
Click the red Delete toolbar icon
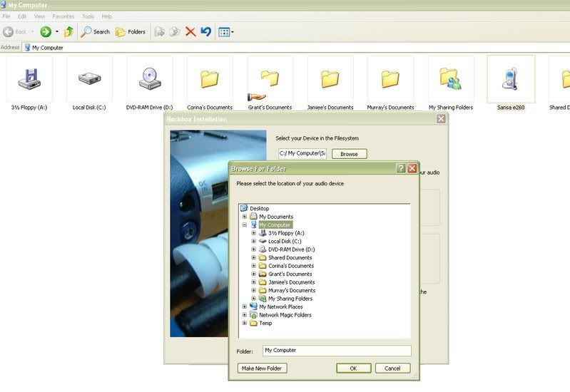point(190,31)
